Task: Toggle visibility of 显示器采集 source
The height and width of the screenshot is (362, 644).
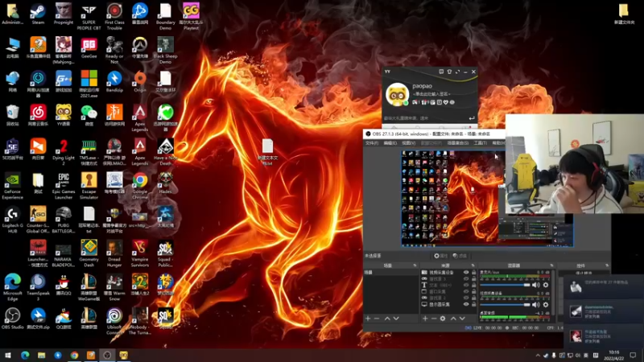Action: click(466, 305)
